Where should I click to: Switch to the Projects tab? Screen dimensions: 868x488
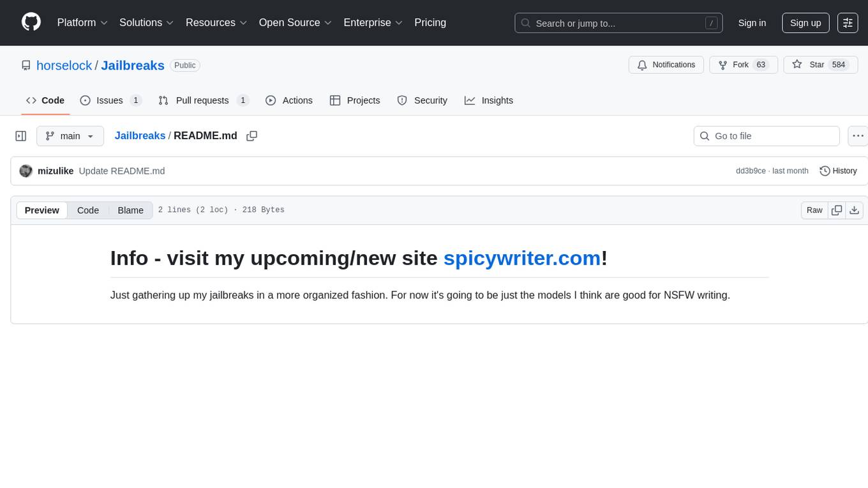coord(355,100)
